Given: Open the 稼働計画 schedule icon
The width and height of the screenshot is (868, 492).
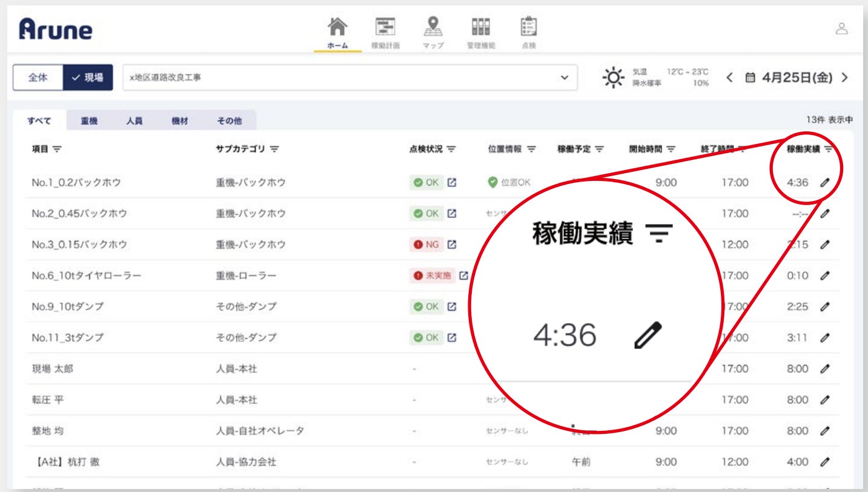Looking at the screenshot, I should click(x=385, y=27).
